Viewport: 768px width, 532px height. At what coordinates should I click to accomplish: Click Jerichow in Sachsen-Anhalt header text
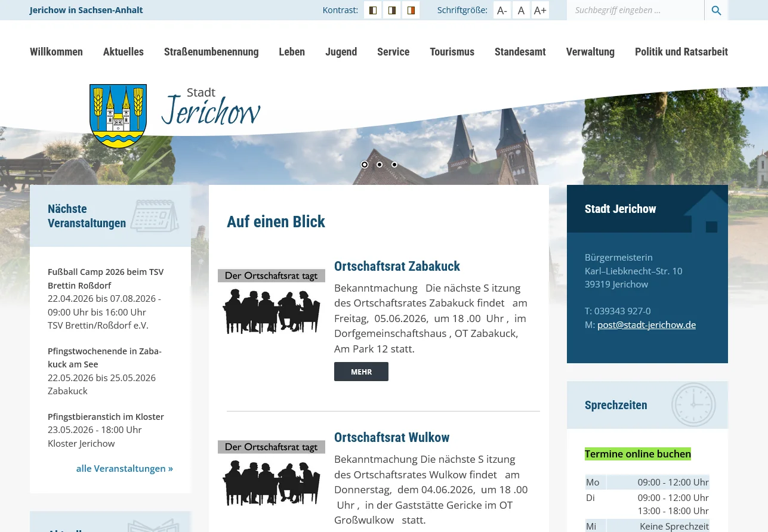click(x=86, y=10)
